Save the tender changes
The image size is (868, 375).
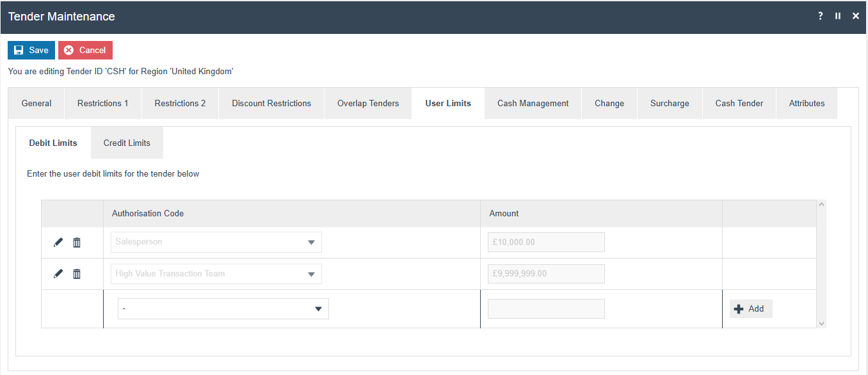(x=31, y=50)
